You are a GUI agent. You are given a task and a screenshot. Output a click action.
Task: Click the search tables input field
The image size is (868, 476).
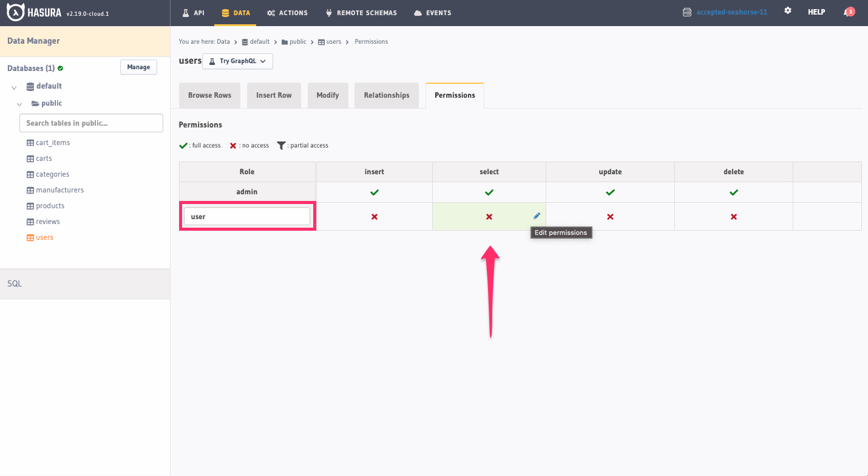pyautogui.click(x=91, y=123)
